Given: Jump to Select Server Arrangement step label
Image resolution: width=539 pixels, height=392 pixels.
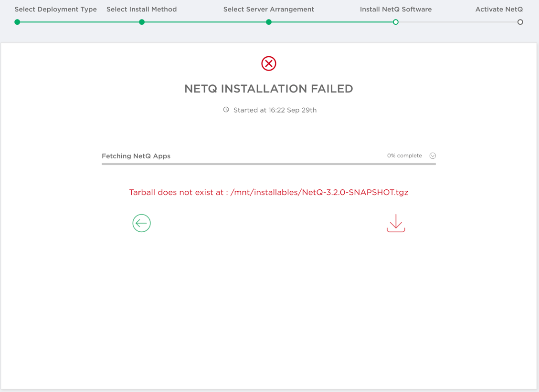Looking at the screenshot, I should coord(269,10).
